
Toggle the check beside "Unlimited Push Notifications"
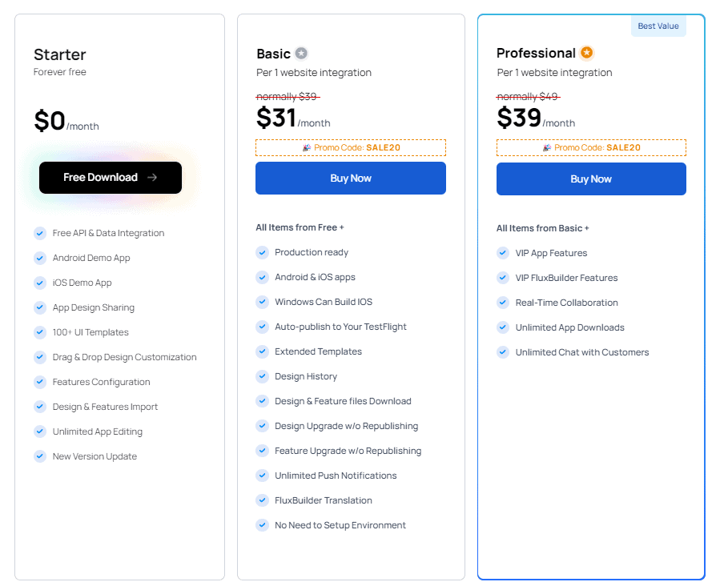[x=262, y=475]
